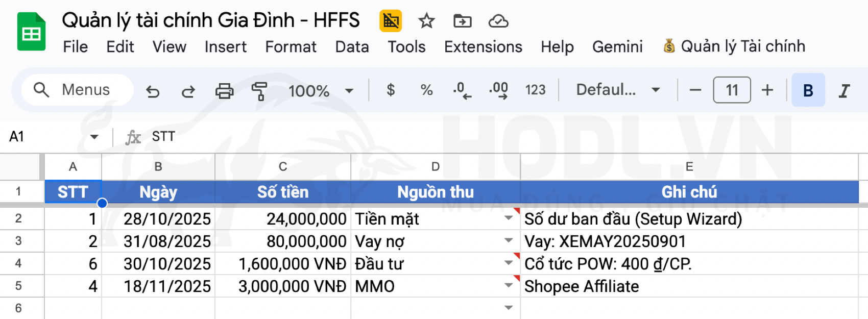This screenshot has height=319, width=868.
Task: Click the decrease font size minus button
Action: pyautogui.click(x=695, y=90)
